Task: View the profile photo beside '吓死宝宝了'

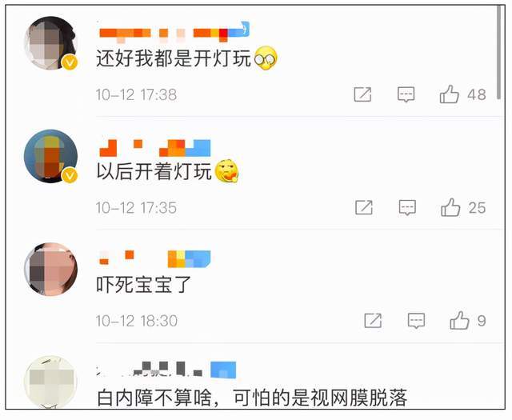Action: (50, 269)
